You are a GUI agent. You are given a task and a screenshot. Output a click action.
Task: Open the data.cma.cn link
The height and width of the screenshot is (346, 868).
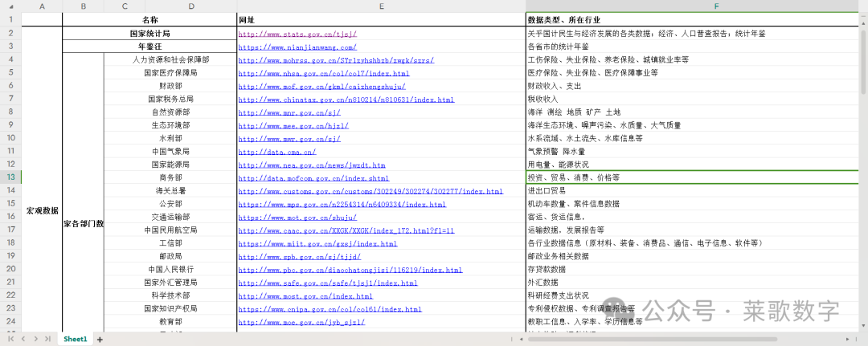pos(277,152)
